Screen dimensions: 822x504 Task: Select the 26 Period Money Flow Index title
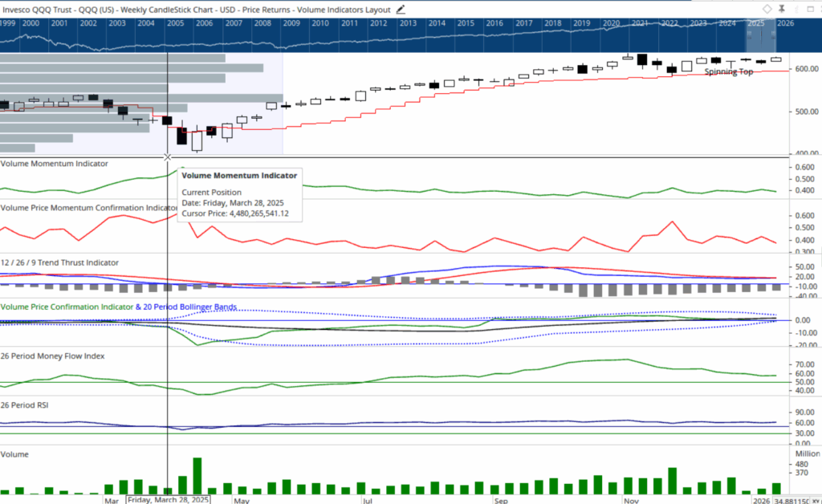click(x=53, y=356)
